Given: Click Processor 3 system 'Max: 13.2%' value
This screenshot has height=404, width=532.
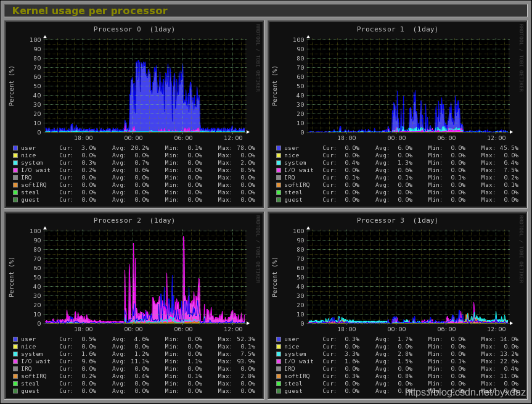Looking at the screenshot, I should click(500, 354).
